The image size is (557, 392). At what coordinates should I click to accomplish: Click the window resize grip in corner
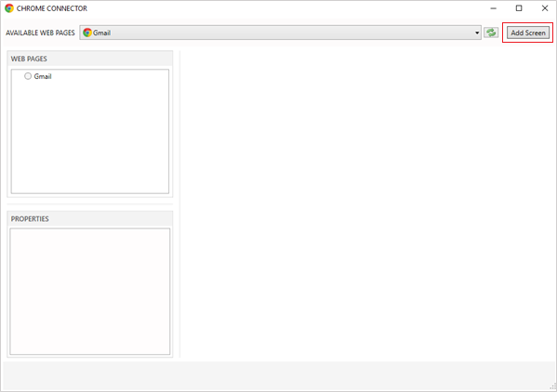(552, 387)
